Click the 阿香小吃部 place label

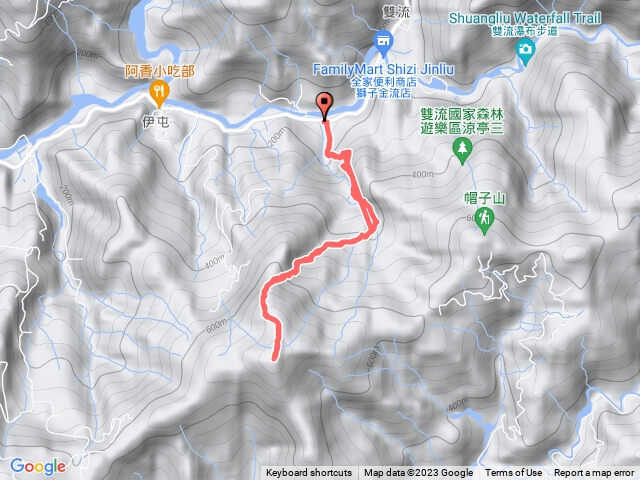(160, 71)
